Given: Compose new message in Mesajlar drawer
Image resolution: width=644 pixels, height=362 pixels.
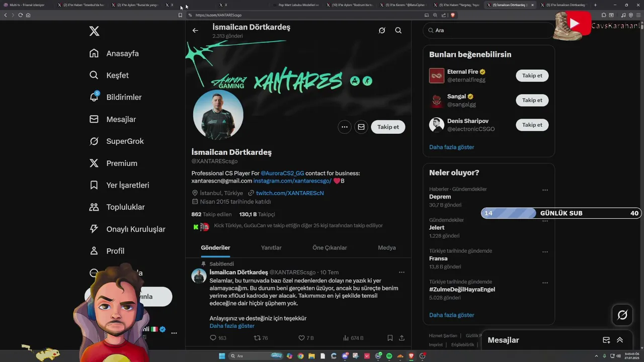Looking at the screenshot, I should 606,340.
